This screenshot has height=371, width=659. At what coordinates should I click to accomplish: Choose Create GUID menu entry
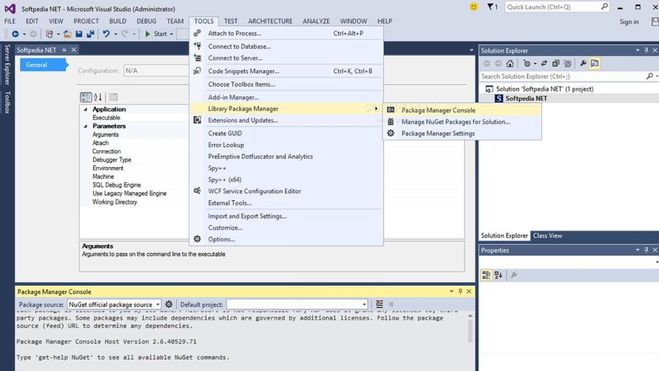[x=287, y=133]
